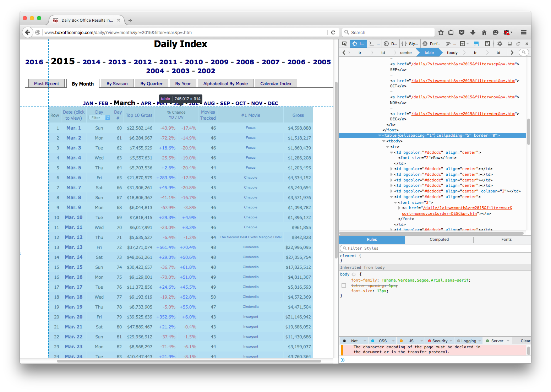Collapse the tbody node in markup
The height and width of the screenshot is (392, 551).
383,141
